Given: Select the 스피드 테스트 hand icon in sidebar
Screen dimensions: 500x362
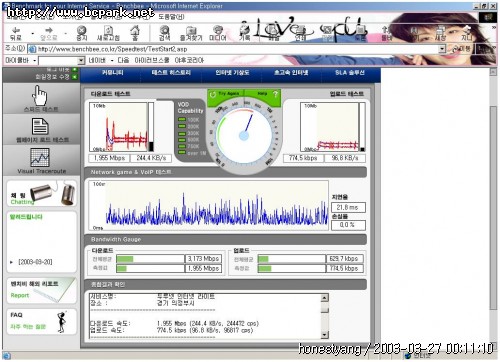Looking at the screenshot, I should click(40, 95).
